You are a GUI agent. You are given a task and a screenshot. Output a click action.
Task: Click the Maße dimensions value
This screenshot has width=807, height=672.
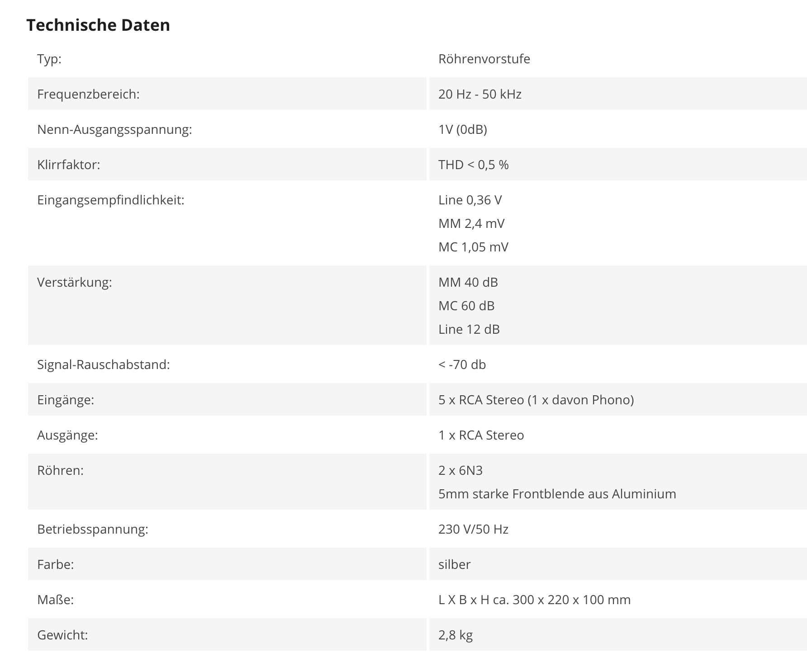coord(534,600)
